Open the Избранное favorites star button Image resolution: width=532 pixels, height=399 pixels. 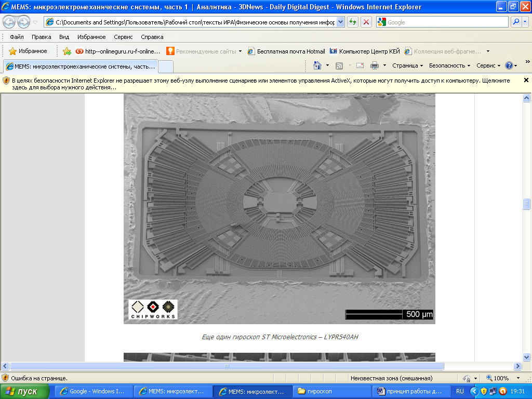28,51
